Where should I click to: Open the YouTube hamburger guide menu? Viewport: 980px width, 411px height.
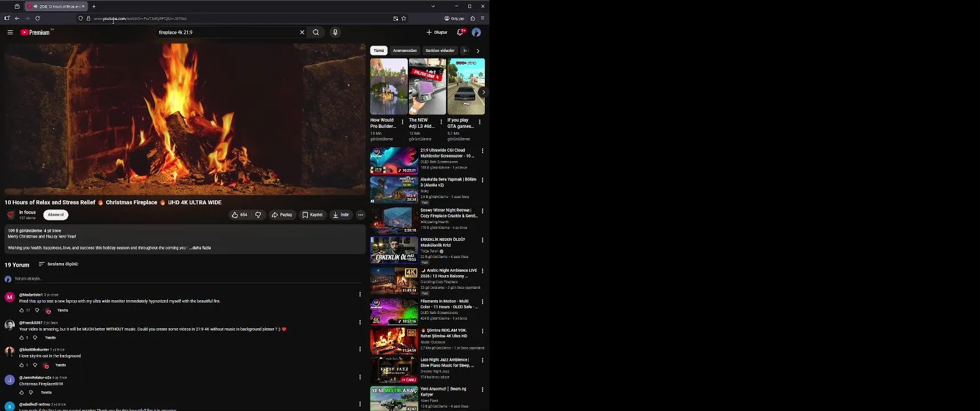[x=10, y=33]
